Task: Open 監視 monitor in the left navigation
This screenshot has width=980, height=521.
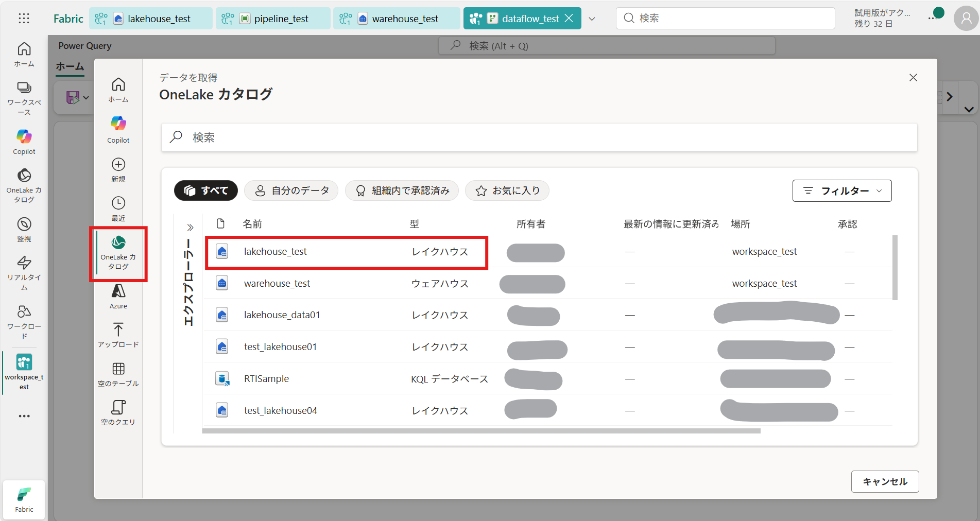Action: coord(24,230)
